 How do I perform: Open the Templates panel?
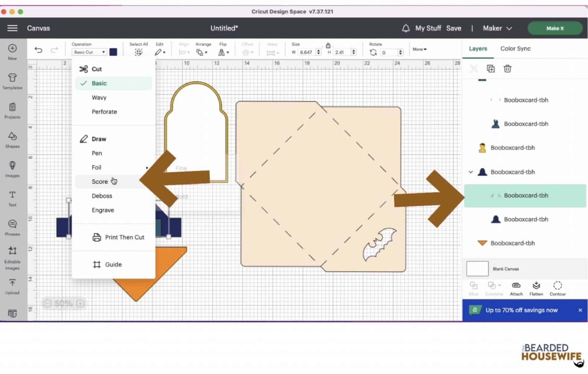pyautogui.click(x=12, y=81)
